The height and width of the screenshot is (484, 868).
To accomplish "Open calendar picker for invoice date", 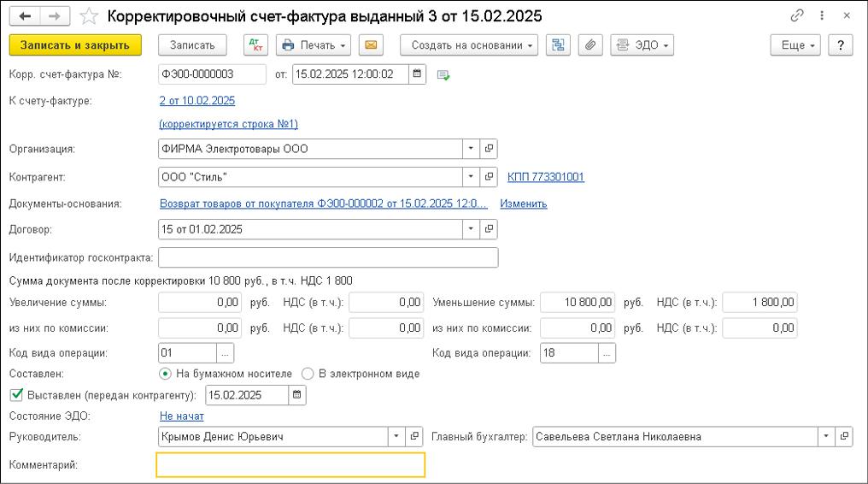I will (417, 74).
